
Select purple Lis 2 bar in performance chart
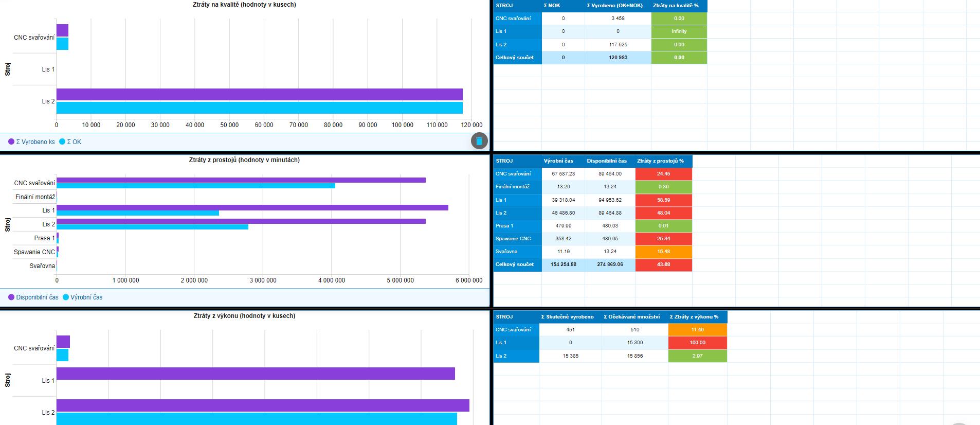pyautogui.click(x=263, y=405)
